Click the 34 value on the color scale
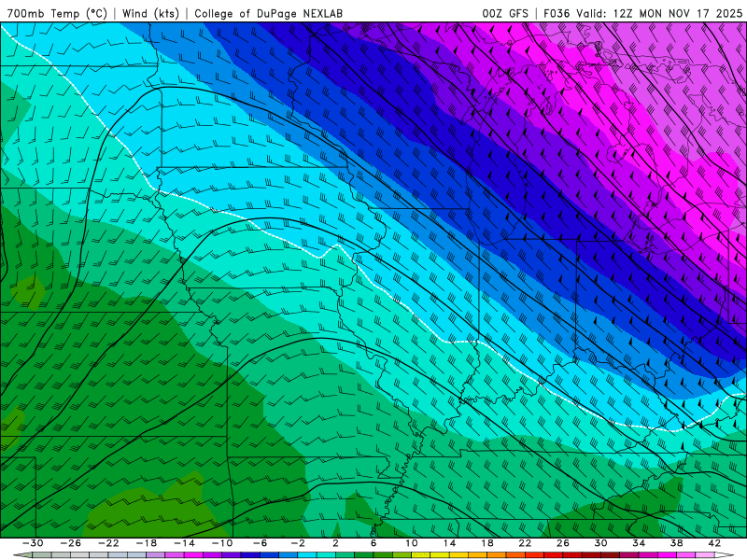Viewport: 747px width, 560px height. coord(639,543)
